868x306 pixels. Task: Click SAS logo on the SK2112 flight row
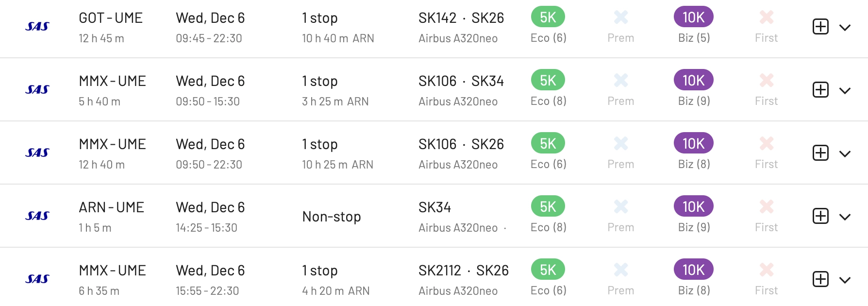37,279
